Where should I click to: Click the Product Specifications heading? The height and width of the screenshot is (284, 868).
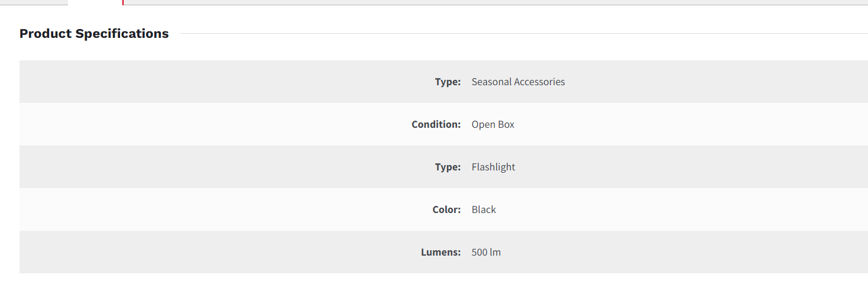[94, 34]
